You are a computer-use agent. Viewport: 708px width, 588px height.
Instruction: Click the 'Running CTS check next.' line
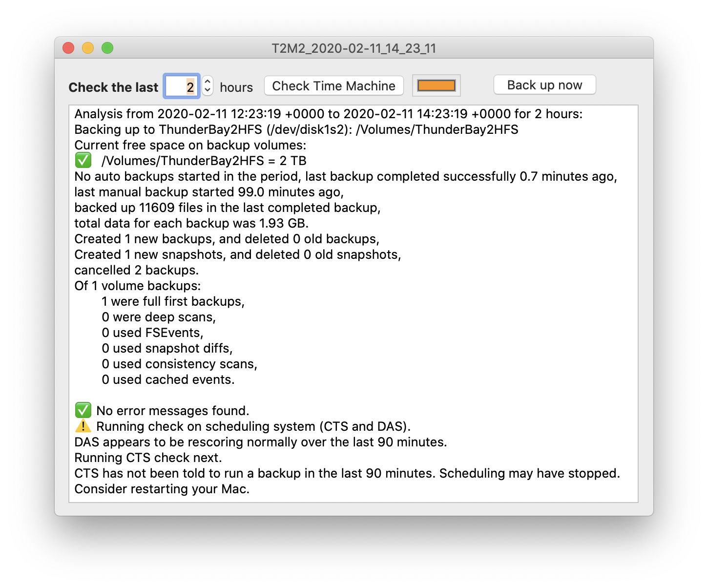(148, 458)
